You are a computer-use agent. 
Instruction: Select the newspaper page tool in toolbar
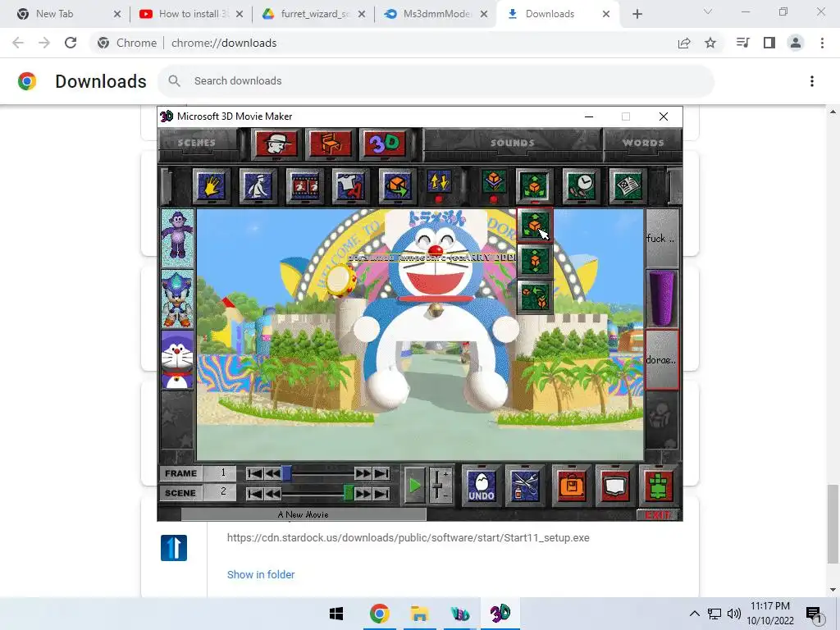tap(628, 186)
